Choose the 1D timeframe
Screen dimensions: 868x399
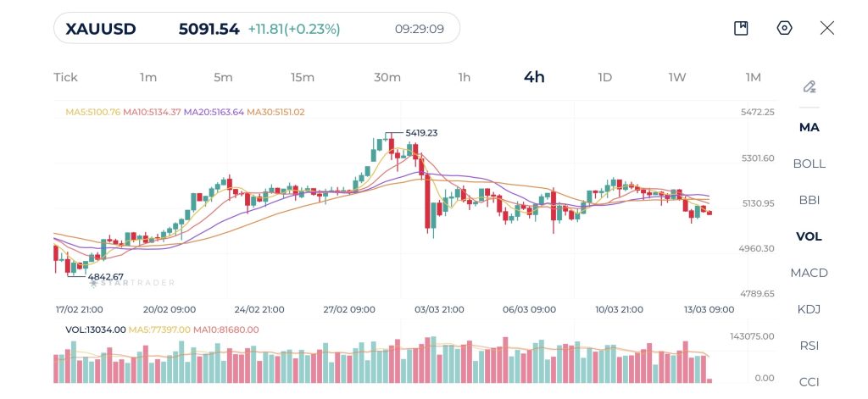tap(604, 77)
